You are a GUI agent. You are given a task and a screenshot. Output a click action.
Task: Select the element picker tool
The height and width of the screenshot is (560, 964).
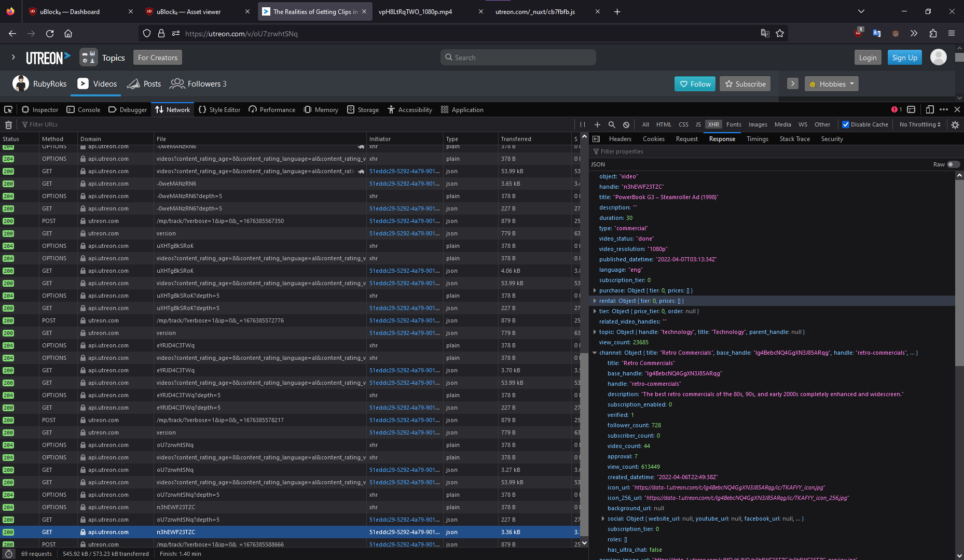coord(8,109)
